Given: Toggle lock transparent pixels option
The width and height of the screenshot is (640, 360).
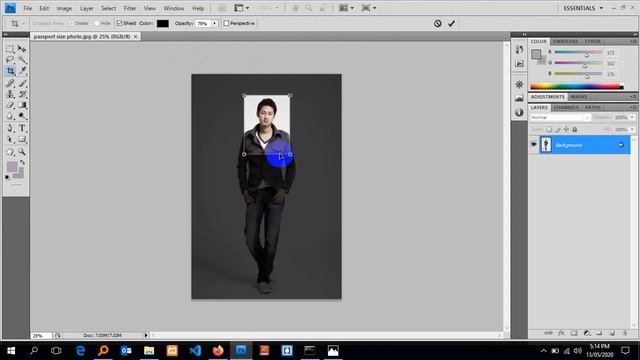Looking at the screenshot, I should [549, 129].
